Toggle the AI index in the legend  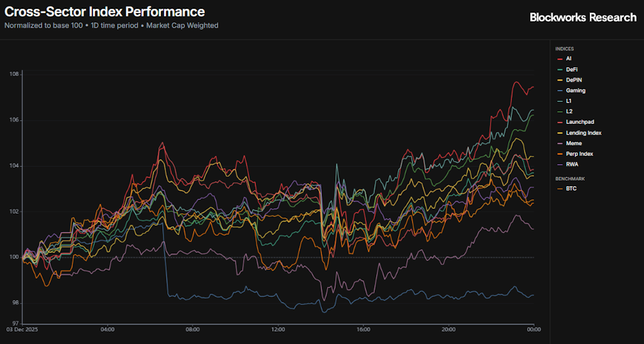(569, 58)
